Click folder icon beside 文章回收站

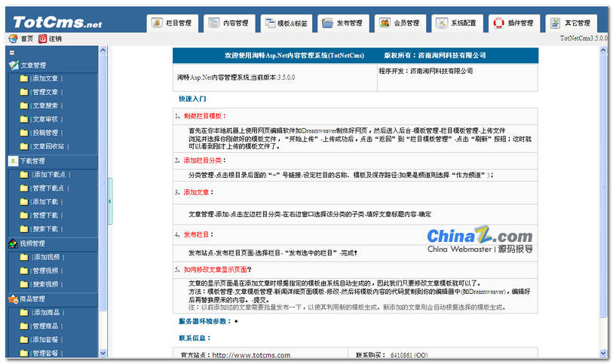pos(24,146)
